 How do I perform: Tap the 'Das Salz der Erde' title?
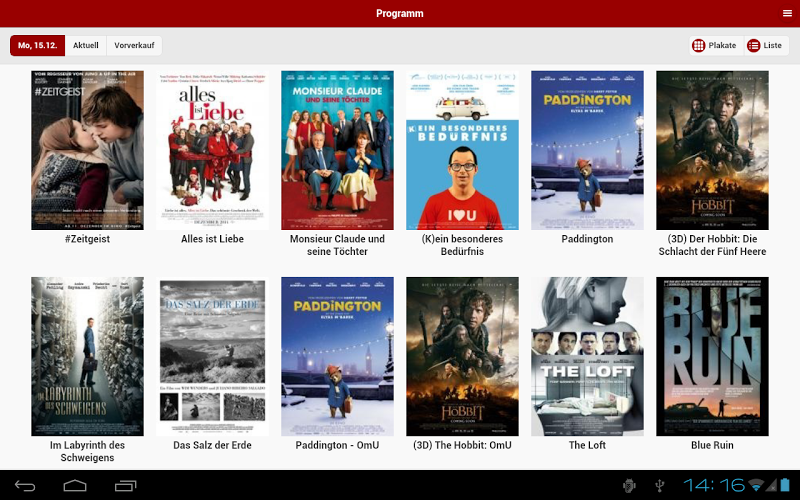point(212,445)
